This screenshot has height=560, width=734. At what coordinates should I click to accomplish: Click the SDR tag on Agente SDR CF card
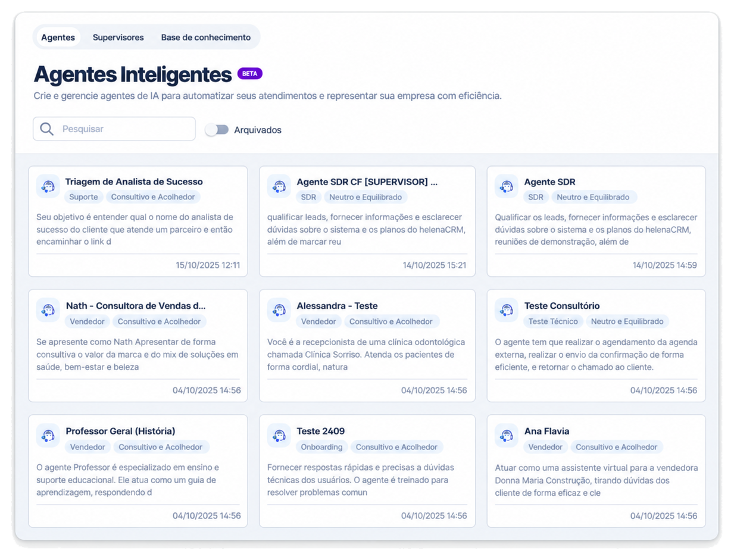pyautogui.click(x=308, y=197)
